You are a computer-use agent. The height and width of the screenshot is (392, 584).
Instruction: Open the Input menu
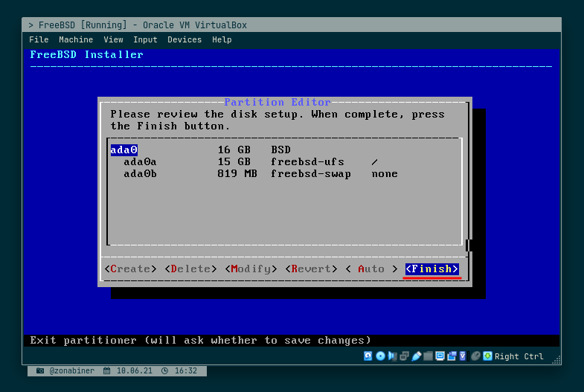(145, 39)
